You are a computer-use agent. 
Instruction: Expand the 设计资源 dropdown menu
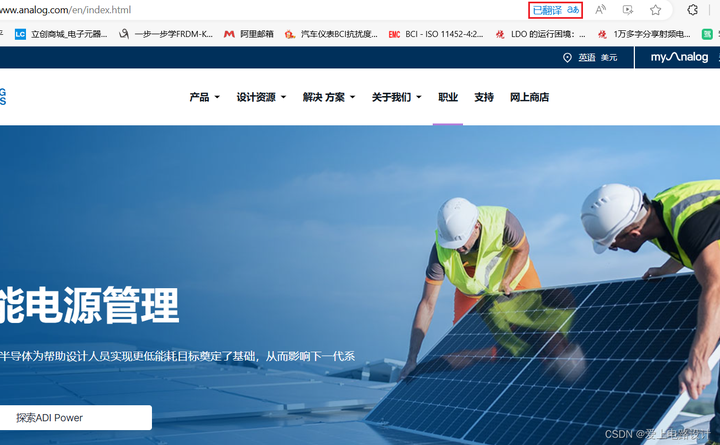point(261,97)
